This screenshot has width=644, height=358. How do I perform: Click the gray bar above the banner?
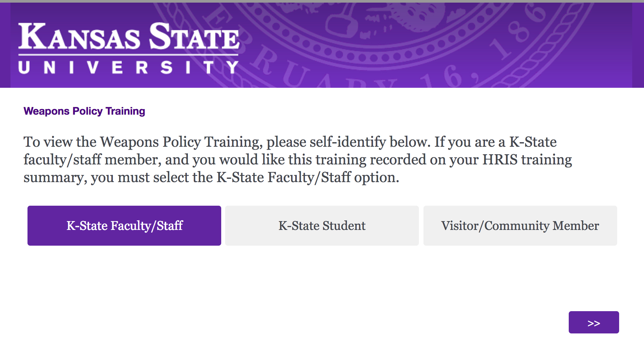322,1
